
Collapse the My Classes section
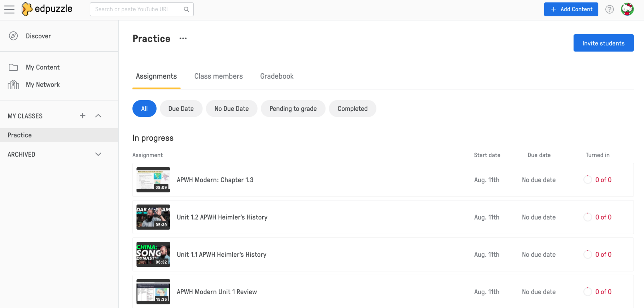click(98, 116)
